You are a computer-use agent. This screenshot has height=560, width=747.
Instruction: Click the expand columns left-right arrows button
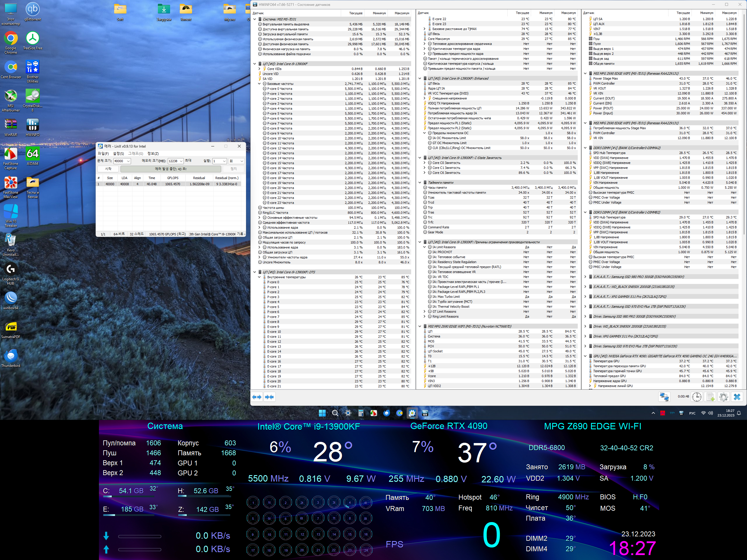coord(257,397)
